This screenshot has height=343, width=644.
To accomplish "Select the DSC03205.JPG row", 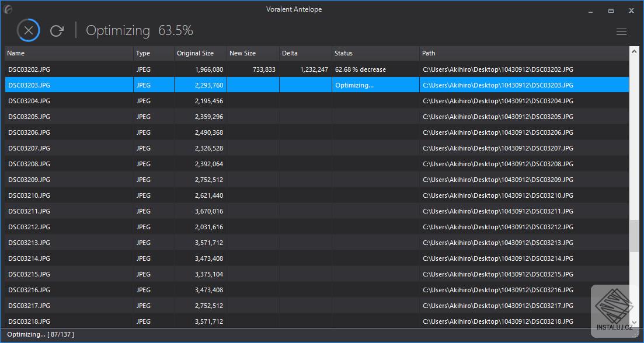I will 316,117.
